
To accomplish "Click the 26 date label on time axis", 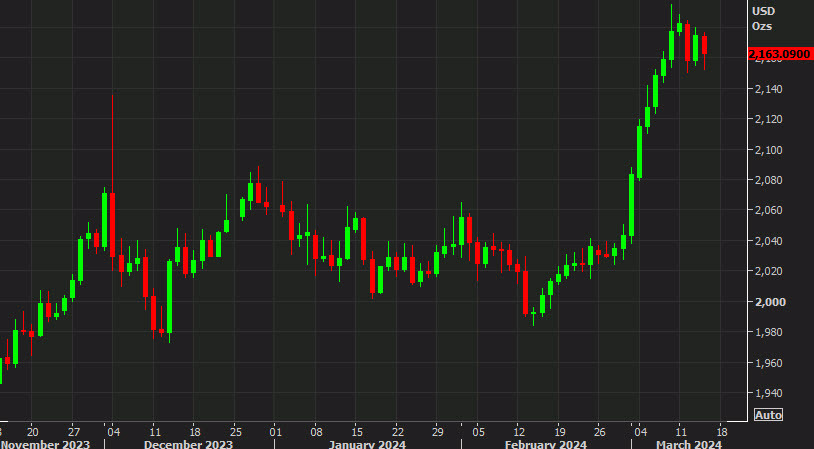I will (x=599, y=432).
